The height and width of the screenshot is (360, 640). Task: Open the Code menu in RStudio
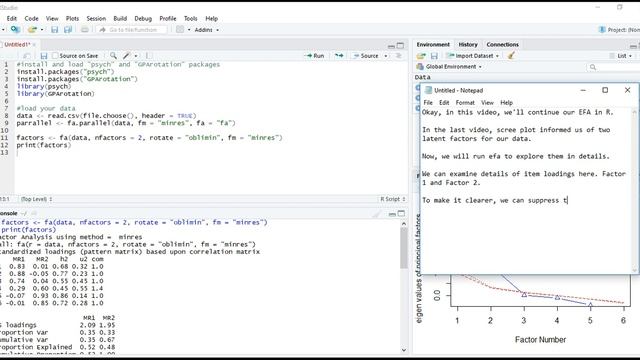point(31,18)
